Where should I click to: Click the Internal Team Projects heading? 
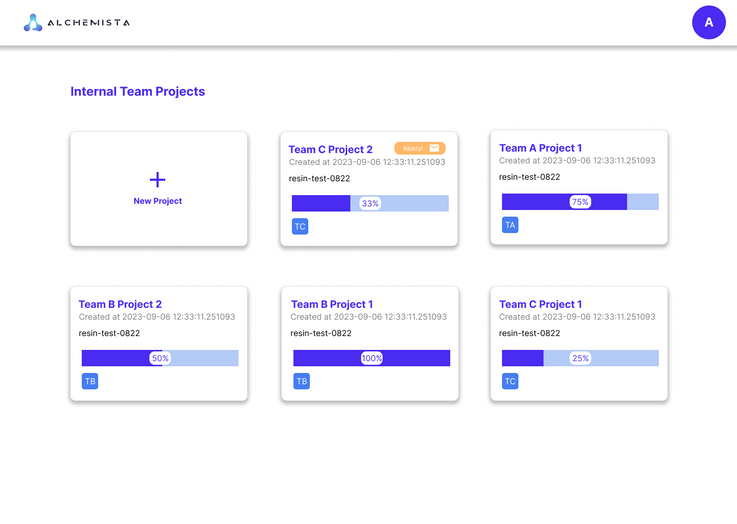(x=137, y=91)
